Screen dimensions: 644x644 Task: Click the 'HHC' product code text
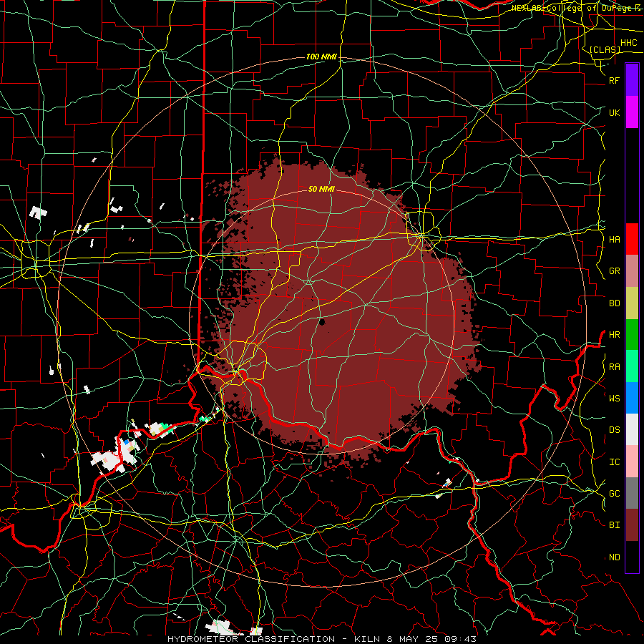[x=629, y=43]
